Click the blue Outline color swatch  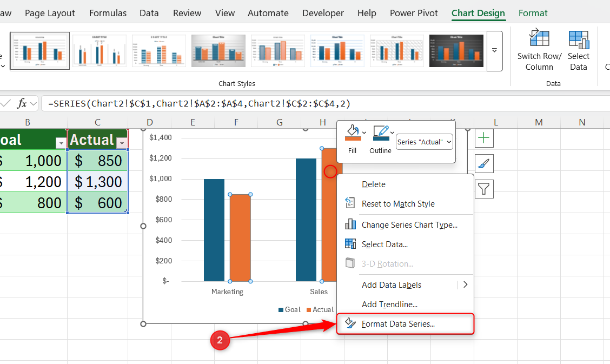click(x=381, y=138)
